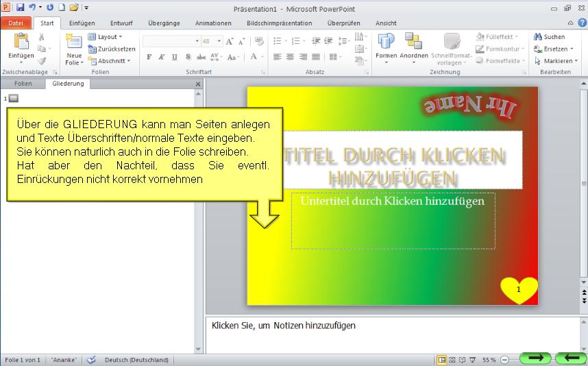This screenshot has width=588, height=366.
Task: Click the spell check icon in status bar
Action: tap(91, 360)
